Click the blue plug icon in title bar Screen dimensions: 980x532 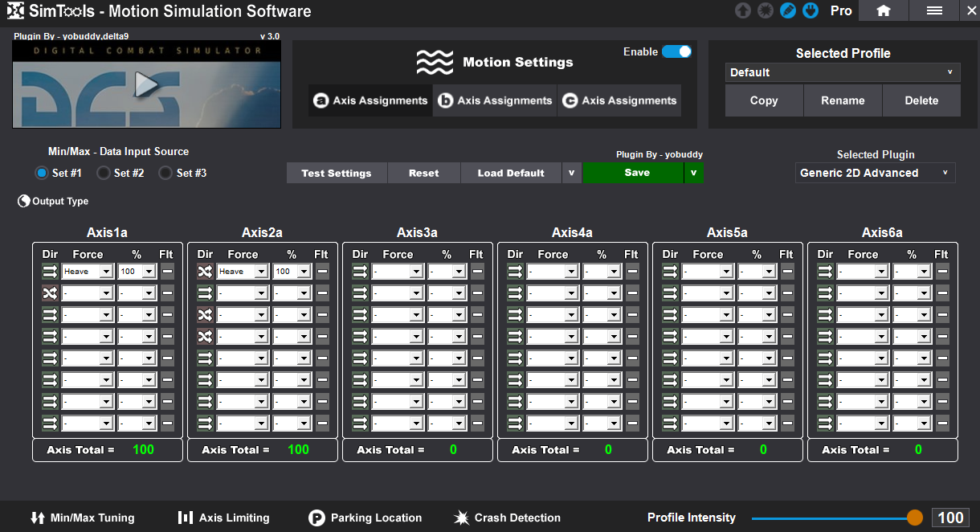pos(811,10)
